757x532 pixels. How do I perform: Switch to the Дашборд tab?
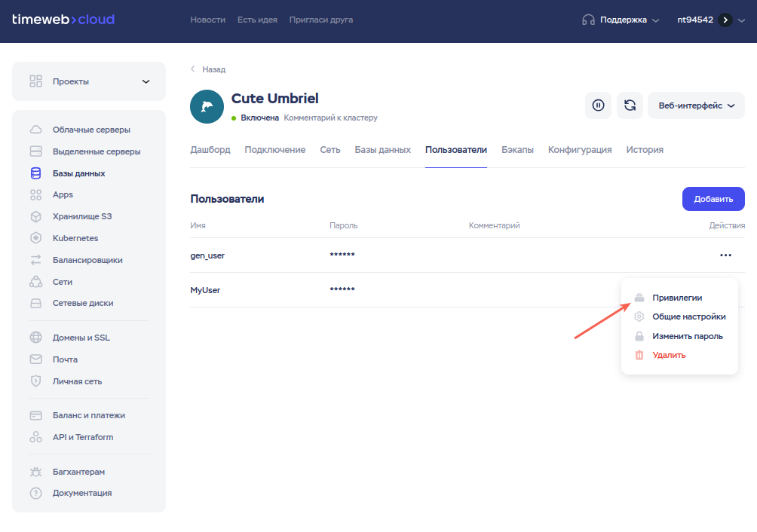[x=210, y=149]
